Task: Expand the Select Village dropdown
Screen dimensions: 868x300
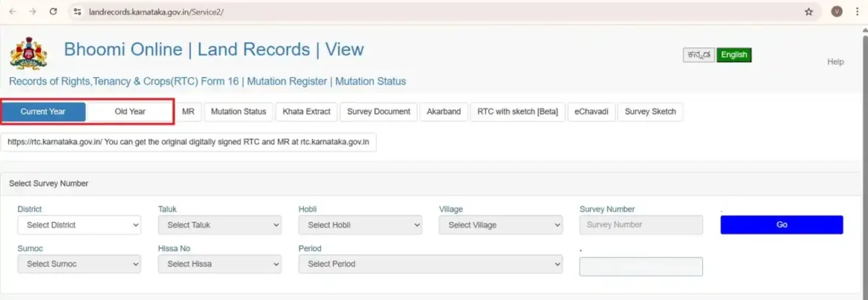Action: pyautogui.click(x=501, y=225)
